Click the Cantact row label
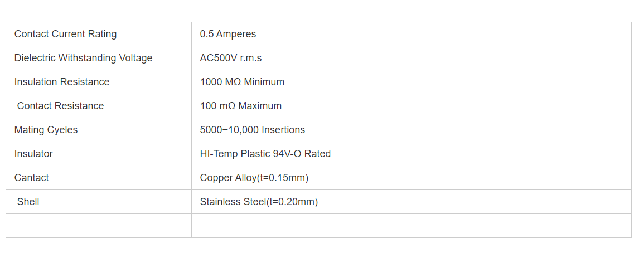 (x=31, y=178)
